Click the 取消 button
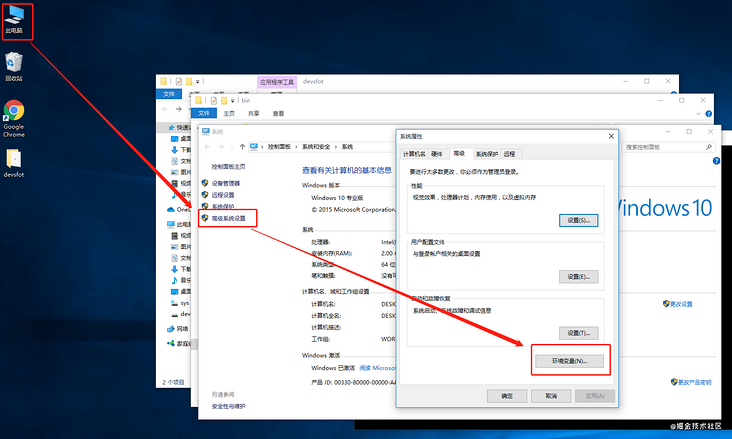 [x=551, y=396]
